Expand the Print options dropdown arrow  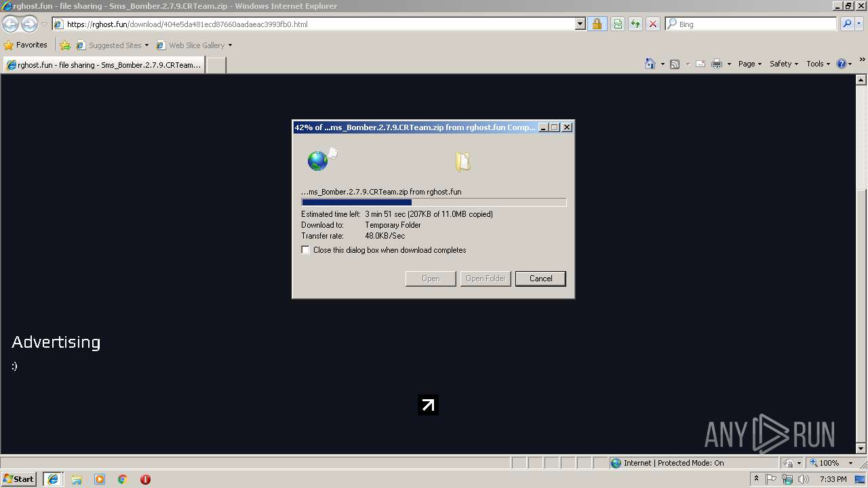[x=729, y=64]
